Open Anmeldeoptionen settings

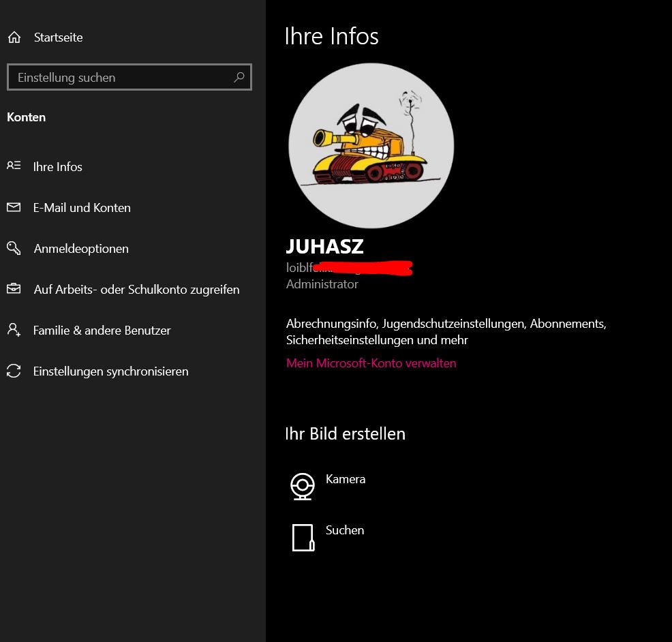click(x=81, y=249)
